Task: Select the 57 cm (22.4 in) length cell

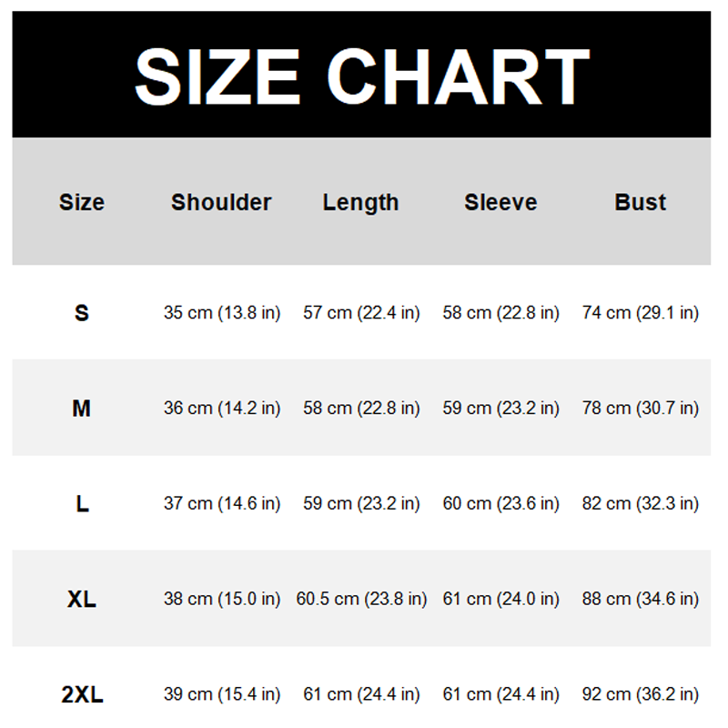Action: [361, 313]
